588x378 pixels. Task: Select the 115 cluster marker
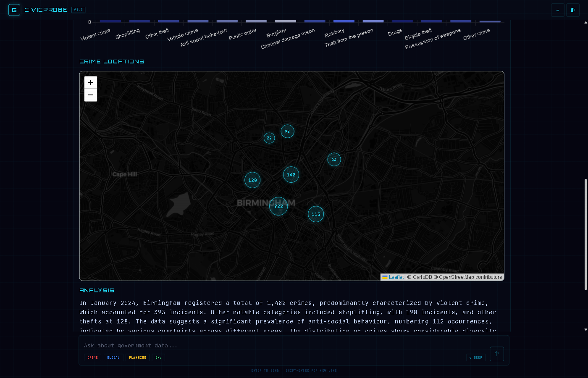click(x=315, y=214)
